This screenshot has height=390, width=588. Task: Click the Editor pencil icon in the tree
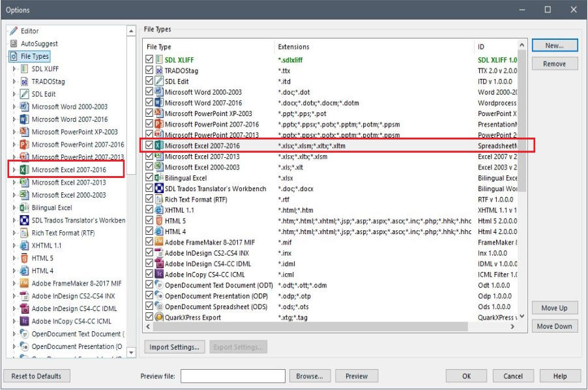coord(14,31)
